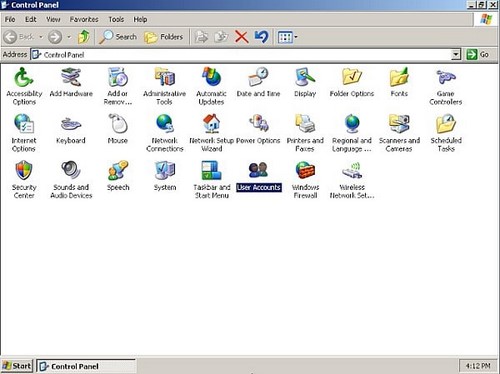Open Administrative Tools
This screenshot has width=500, height=374.
164,86
